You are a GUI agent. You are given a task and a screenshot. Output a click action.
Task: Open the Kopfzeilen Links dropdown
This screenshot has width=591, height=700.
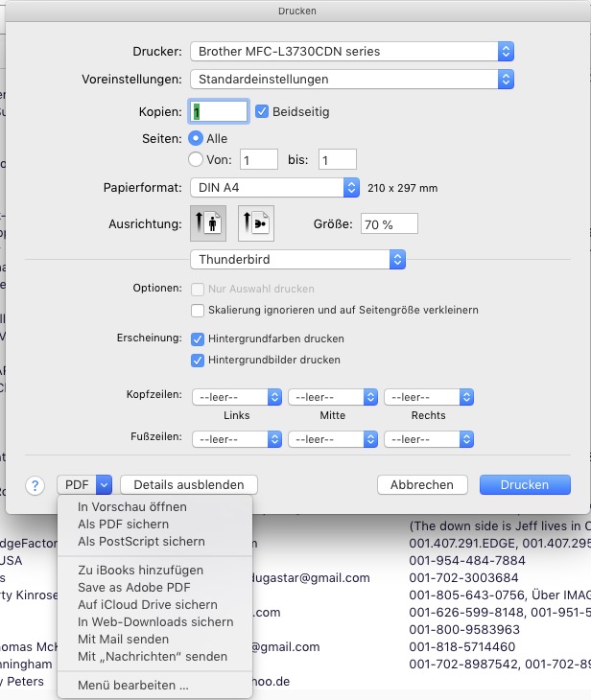coord(237,397)
